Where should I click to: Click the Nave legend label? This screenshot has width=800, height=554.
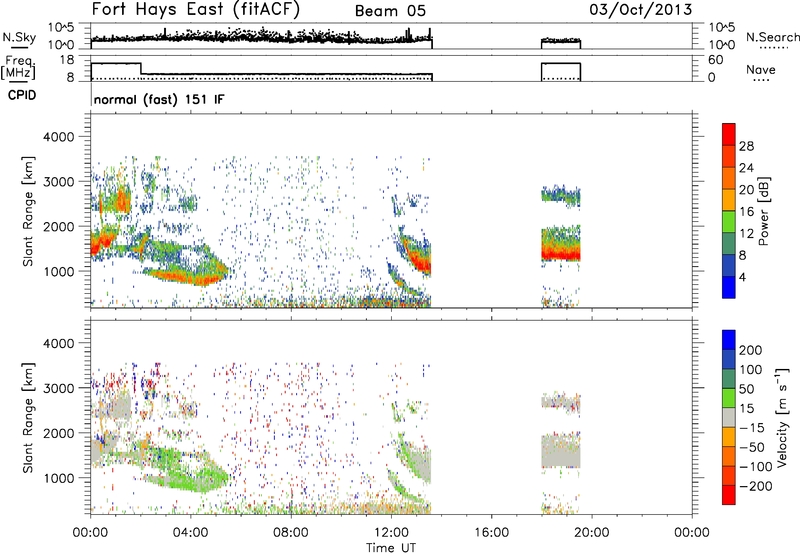point(761,70)
